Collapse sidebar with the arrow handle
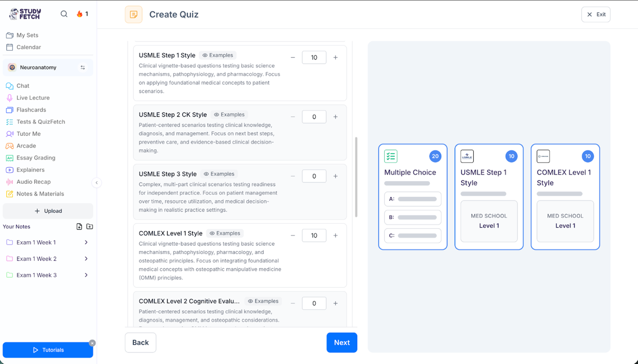Viewport: 638px width, 364px height. tap(97, 182)
